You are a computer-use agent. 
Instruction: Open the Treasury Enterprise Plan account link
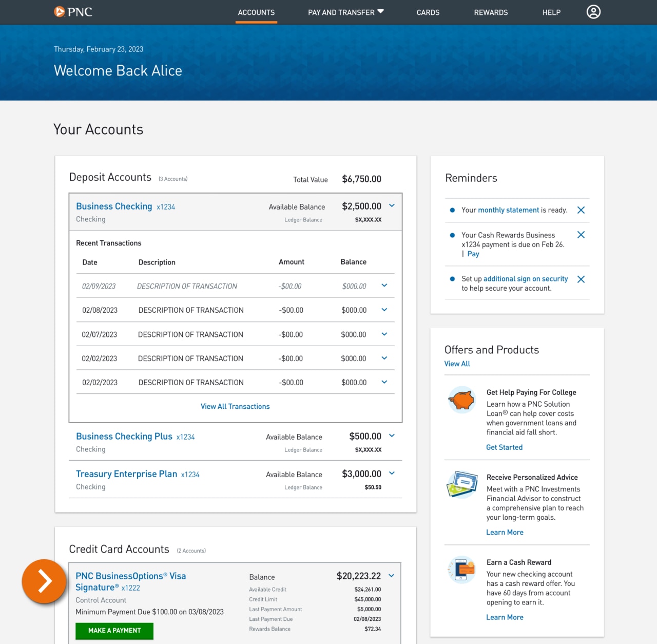pyautogui.click(x=126, y=473)
